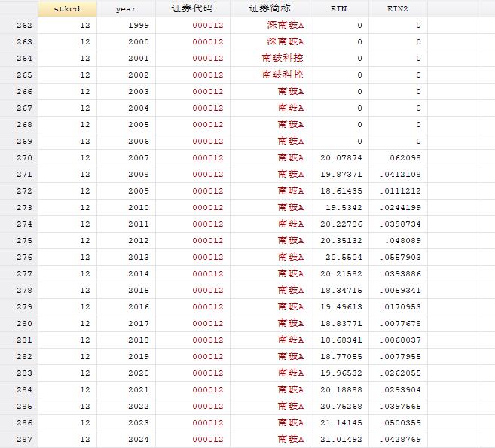Click EIN2 value .062098

coord(404,158)
